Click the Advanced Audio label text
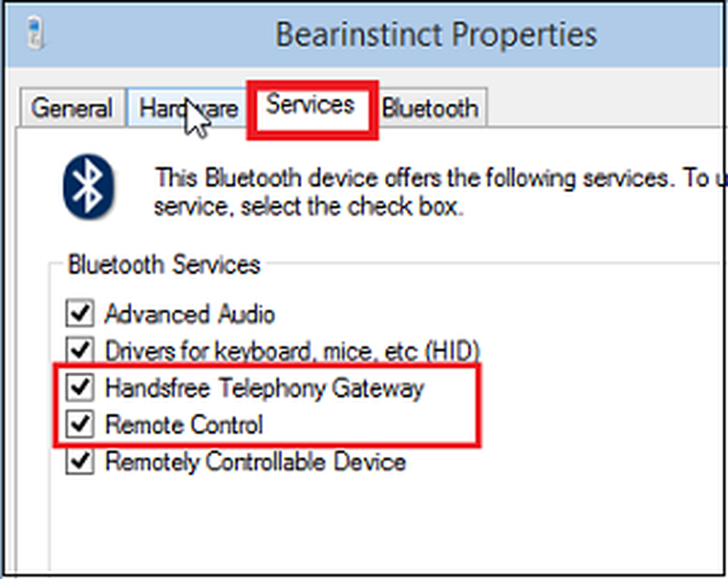The height and width of the screenshot is (579, 728). pos(190,314)
